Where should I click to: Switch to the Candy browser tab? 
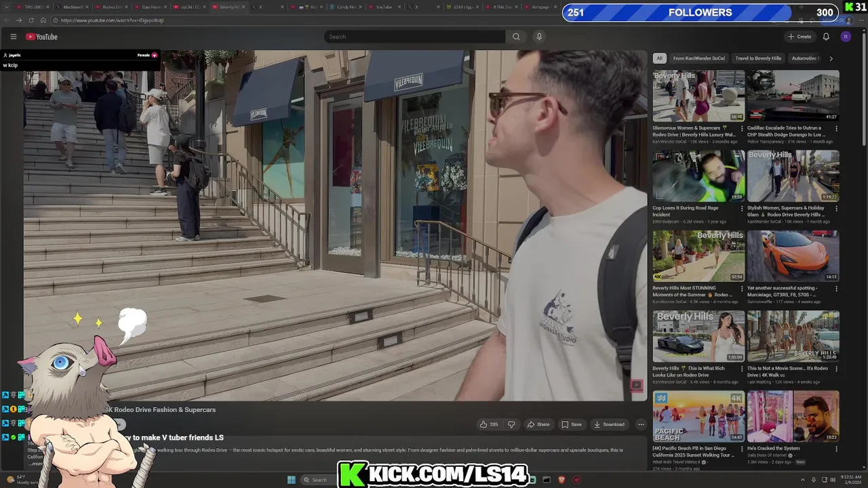click(x=344, y=7)
